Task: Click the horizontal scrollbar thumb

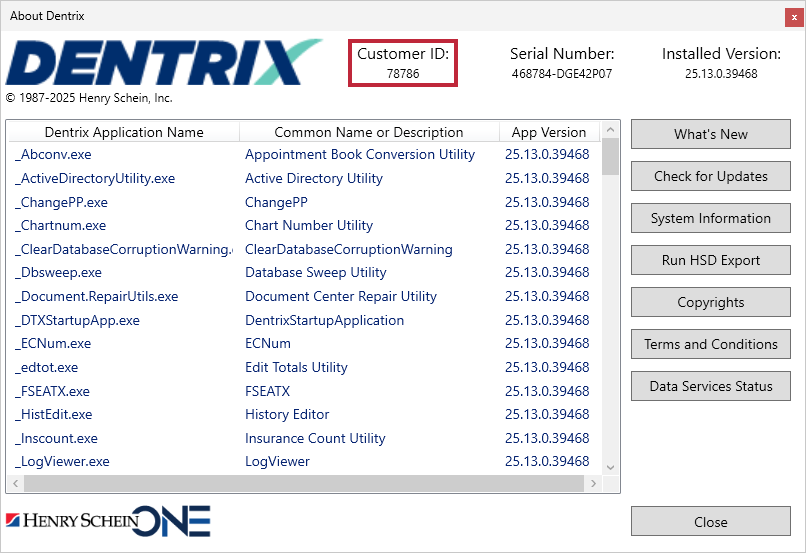Action: coord(304,483)
